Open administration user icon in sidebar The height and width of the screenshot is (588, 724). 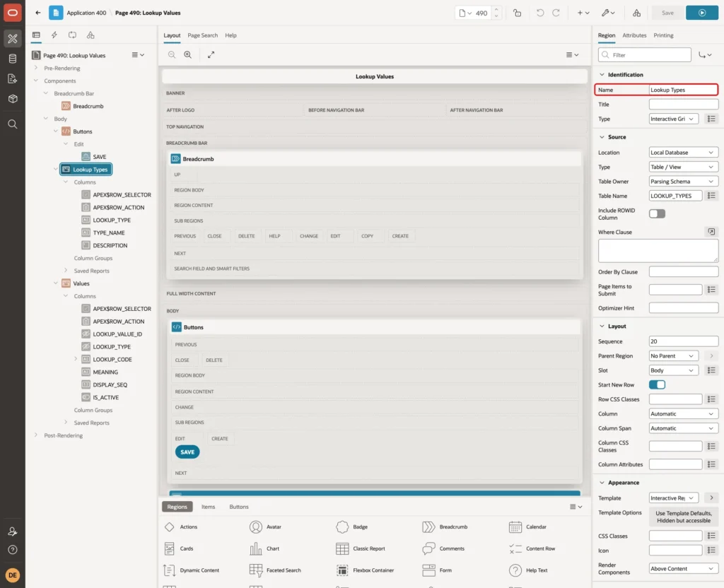click(x=13, y=531)
